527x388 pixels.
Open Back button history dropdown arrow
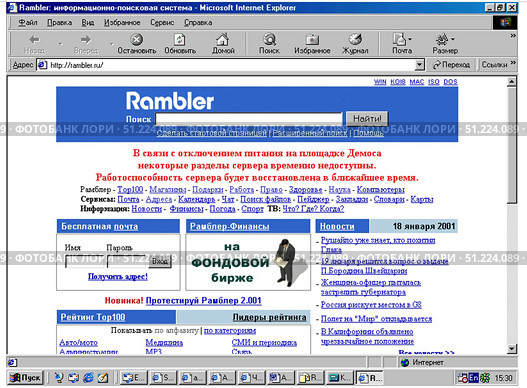point(60,44)
